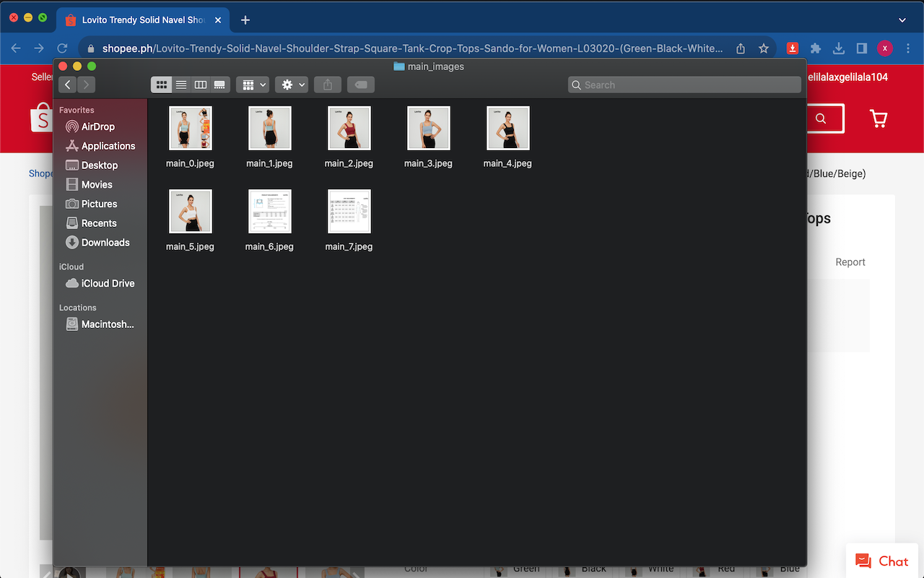Screen dimensions: 924x578
Task: Select the main_3.jpeg file
Action: click(x=428, y=137)
